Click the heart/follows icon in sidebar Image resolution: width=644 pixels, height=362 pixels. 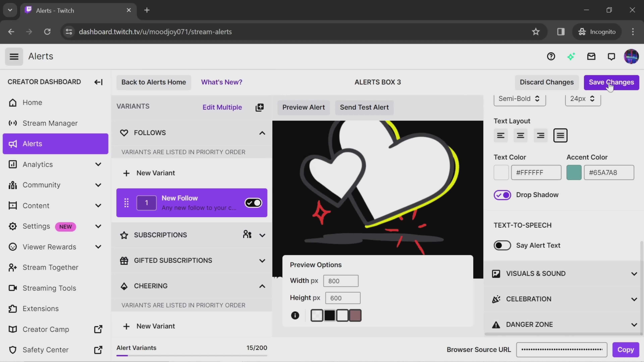[x=124, y=133]
